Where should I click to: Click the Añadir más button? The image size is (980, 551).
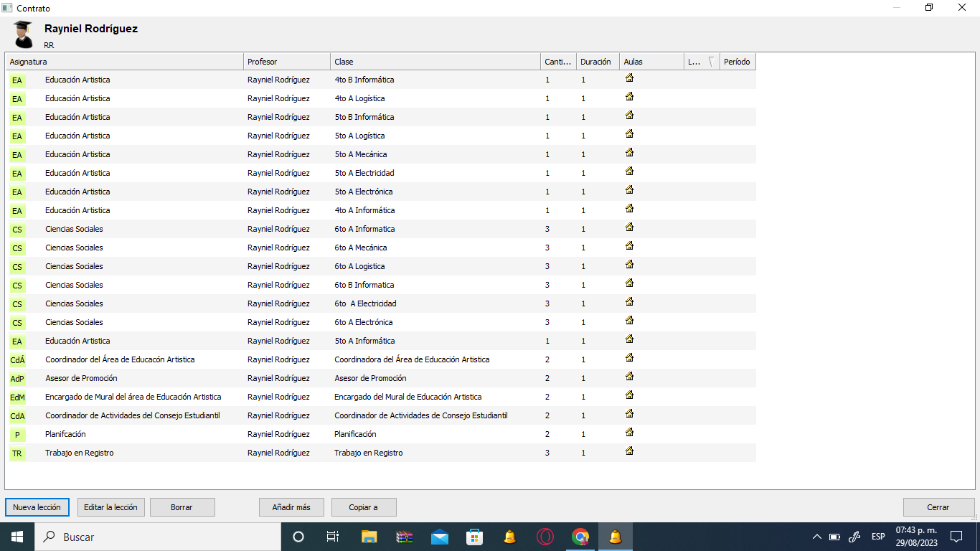coord(291,507)
